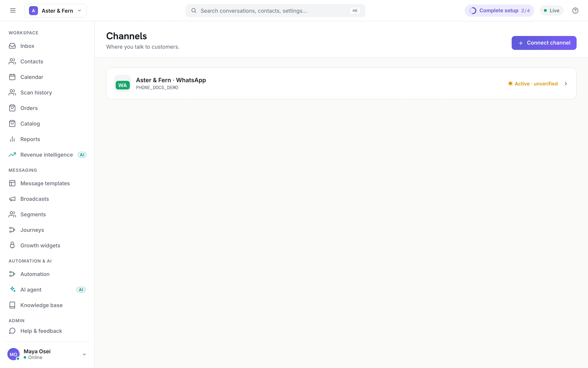This screenshot has width=588, height=368.
Task: Click the Connect channel button
Action: point(544,43)
